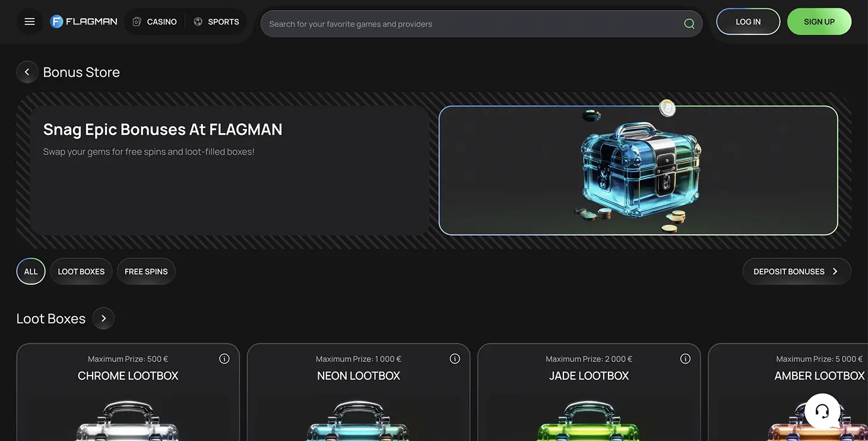Show info for Neon Lootbox
868x441 pixels.
pyautogui.click(x=455, y=358)
